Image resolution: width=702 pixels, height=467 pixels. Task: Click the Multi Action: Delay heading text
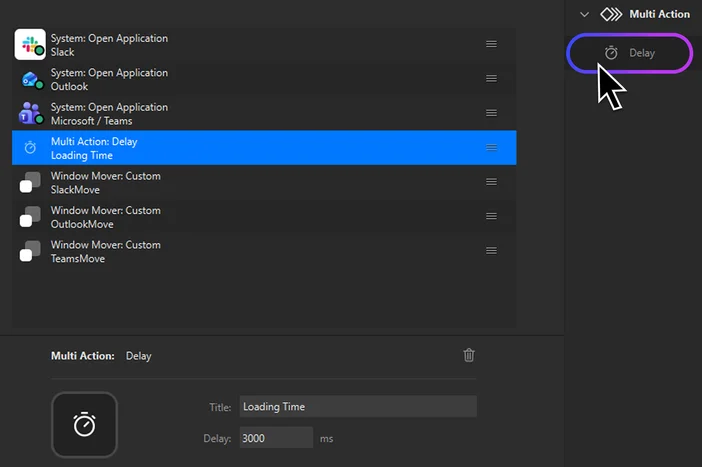(101, 356)
